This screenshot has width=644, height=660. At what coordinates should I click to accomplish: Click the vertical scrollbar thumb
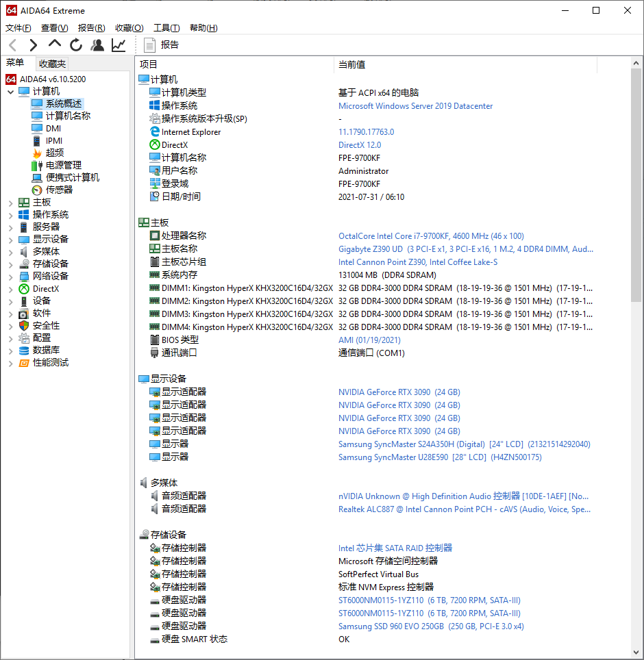[636, 186]
